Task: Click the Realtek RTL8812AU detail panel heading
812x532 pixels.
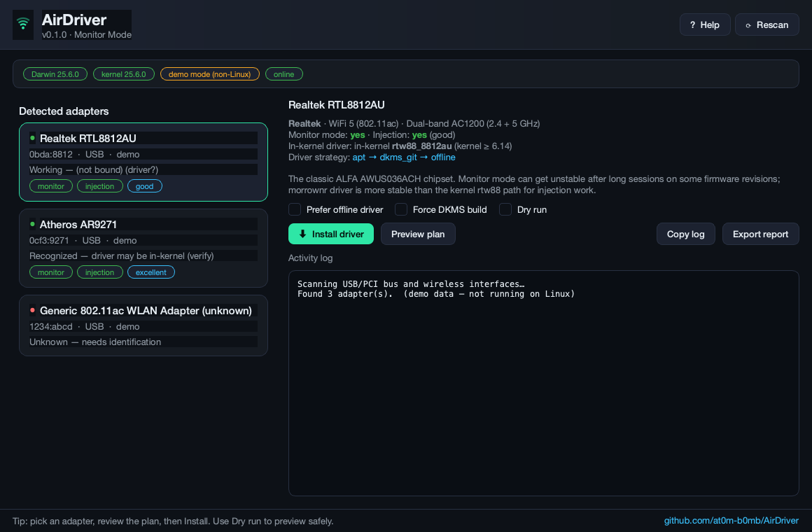Action: click(x=336, y=104)
